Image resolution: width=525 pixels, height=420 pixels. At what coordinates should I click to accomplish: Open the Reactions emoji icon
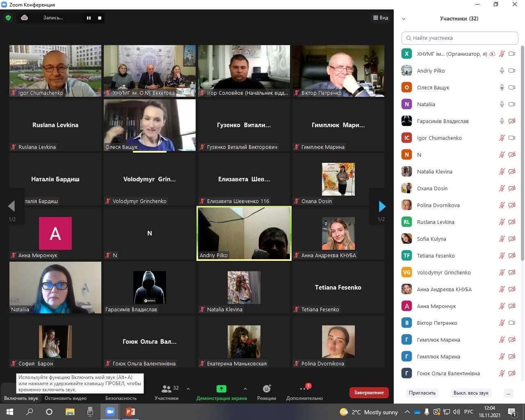[x=267, y=389]
